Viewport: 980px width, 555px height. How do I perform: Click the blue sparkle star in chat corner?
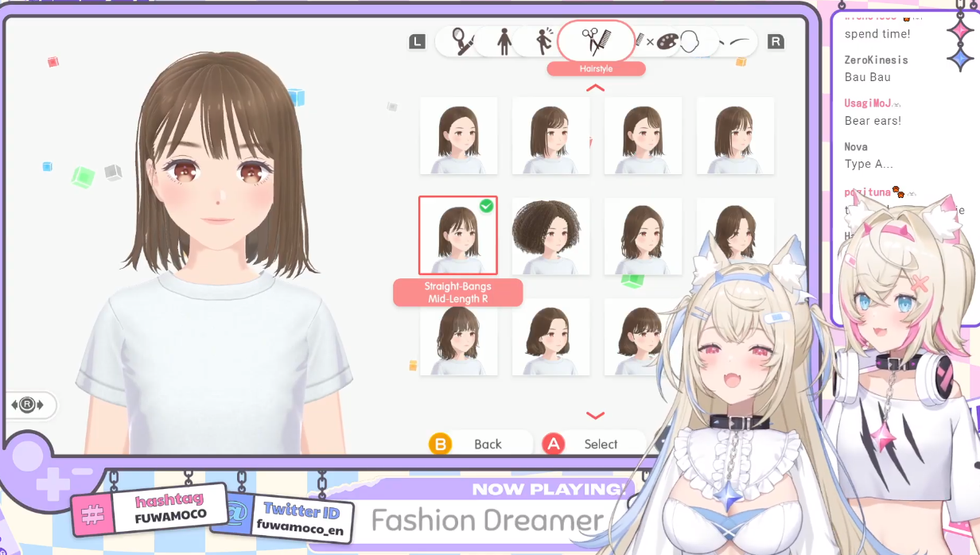[959, 57]
